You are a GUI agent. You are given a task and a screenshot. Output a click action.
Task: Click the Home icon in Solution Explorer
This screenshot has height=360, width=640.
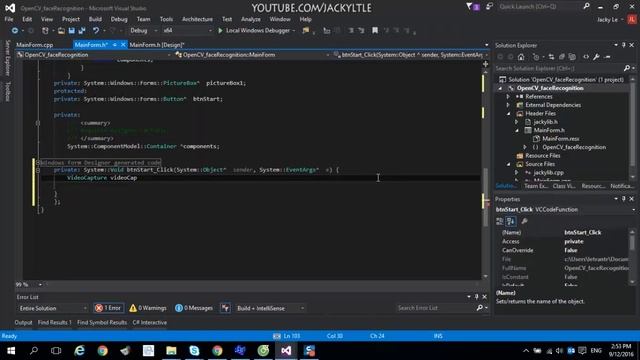pos(521,57)
